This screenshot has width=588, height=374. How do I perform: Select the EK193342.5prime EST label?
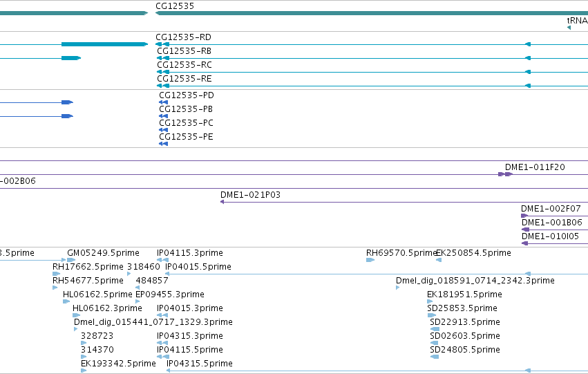coord(118,364)
